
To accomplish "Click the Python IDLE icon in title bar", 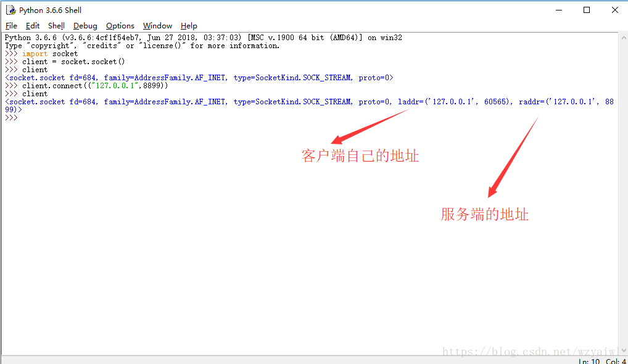I will tap(11, 10).
